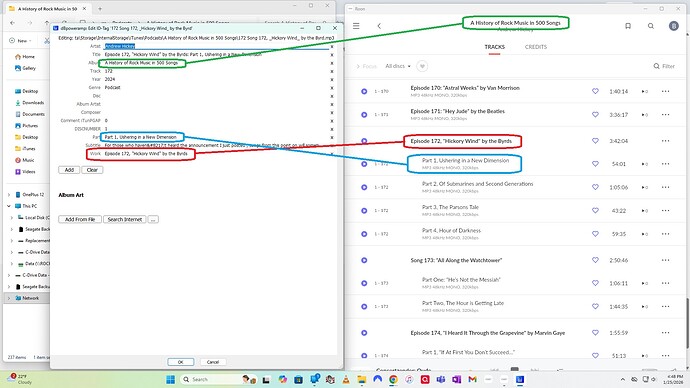Open three-dot menu for Part 4 Hour of Darkness
This screenshot has height=388, width=690.
[x=665, y=234]
